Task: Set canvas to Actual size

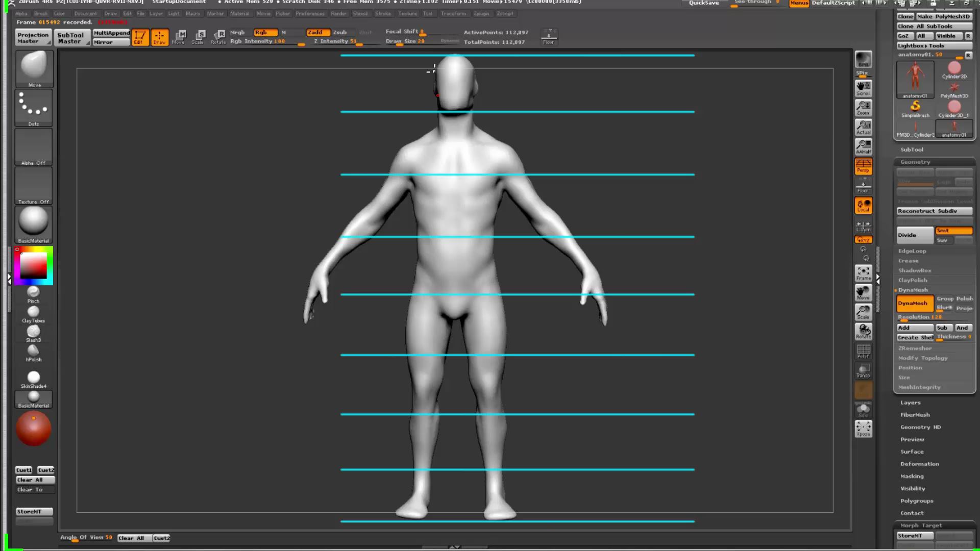Action: click(863, 127)
